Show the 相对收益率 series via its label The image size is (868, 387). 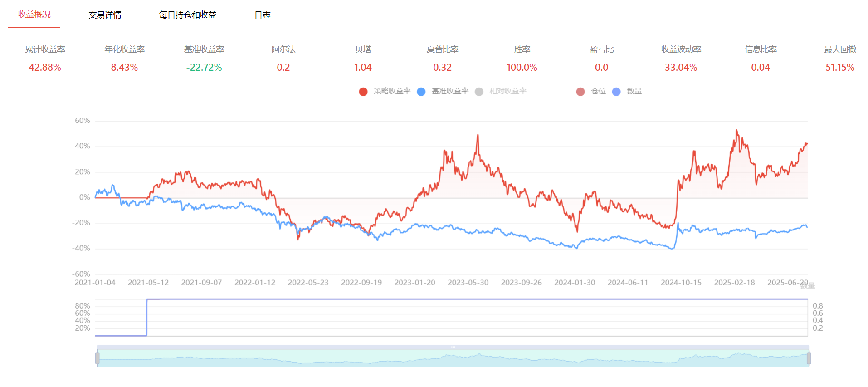pyautogui.click(x=508, y=91)
